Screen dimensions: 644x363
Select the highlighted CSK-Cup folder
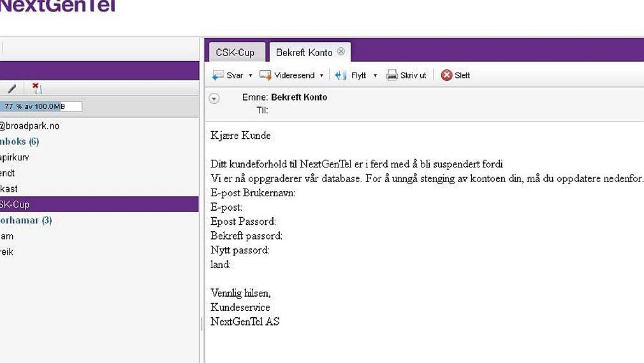pos(99,204)
